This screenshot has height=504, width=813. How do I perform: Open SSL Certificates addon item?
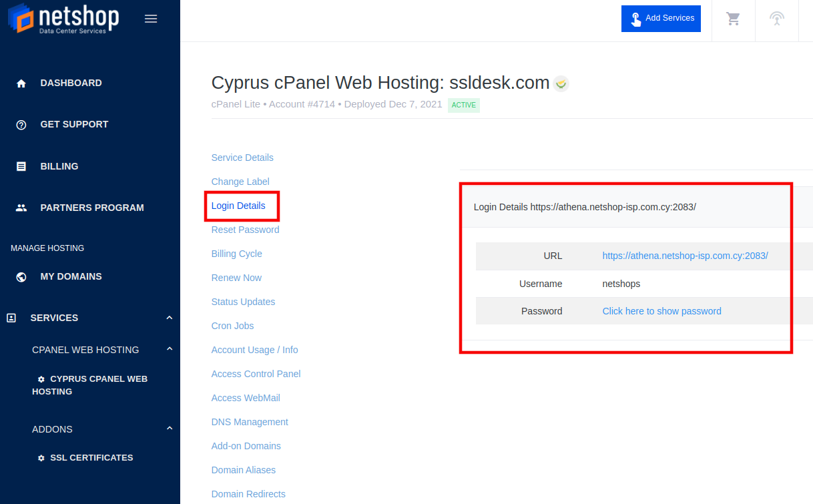[91, 458]
